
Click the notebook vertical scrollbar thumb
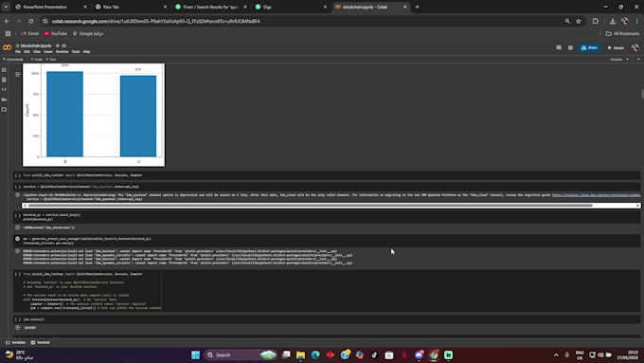642,94
